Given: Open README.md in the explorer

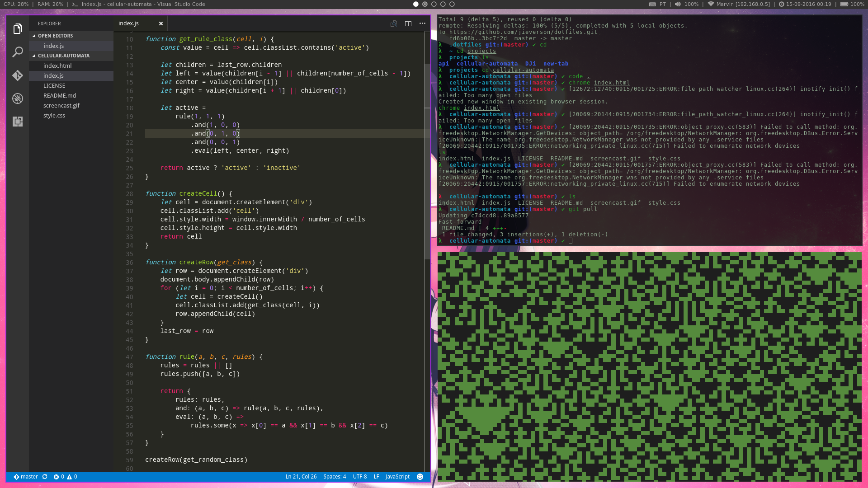Looking at the screenshot, I should 59,95.
